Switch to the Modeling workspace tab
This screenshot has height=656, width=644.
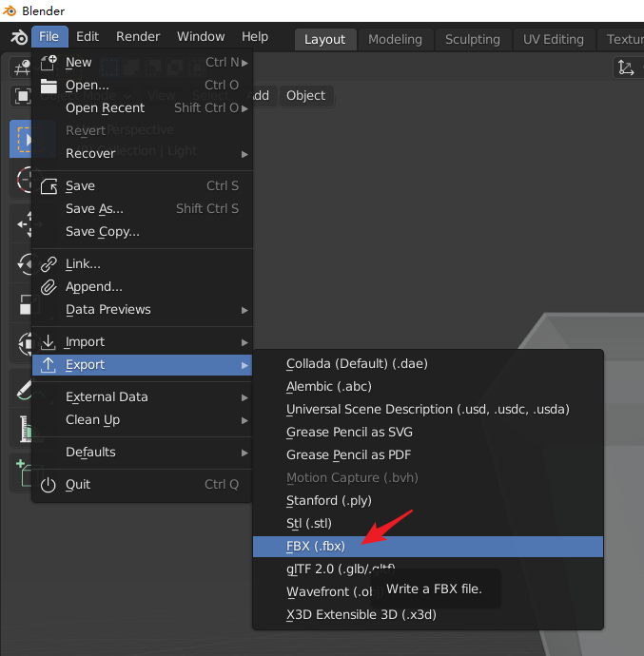(x=395, y=39)
